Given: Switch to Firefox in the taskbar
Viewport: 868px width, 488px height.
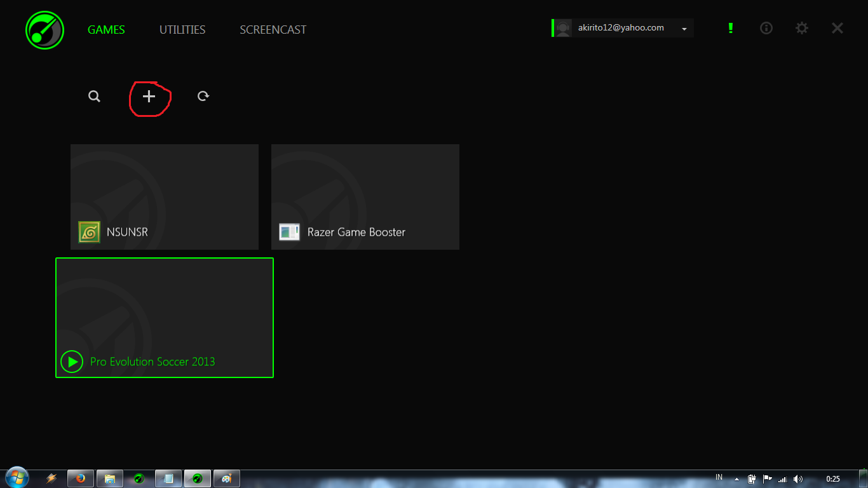Looking at the screenshot, I should click(81, 478).
